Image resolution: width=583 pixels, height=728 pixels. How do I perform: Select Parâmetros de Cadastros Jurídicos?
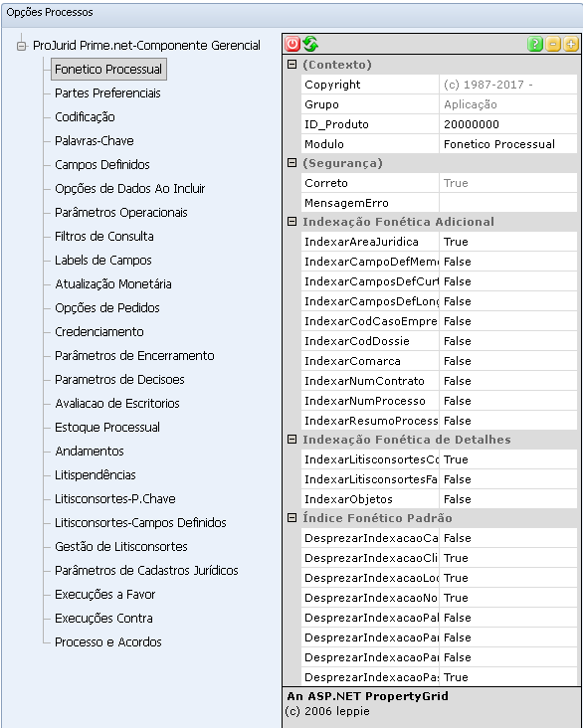(x=146, y=571)
